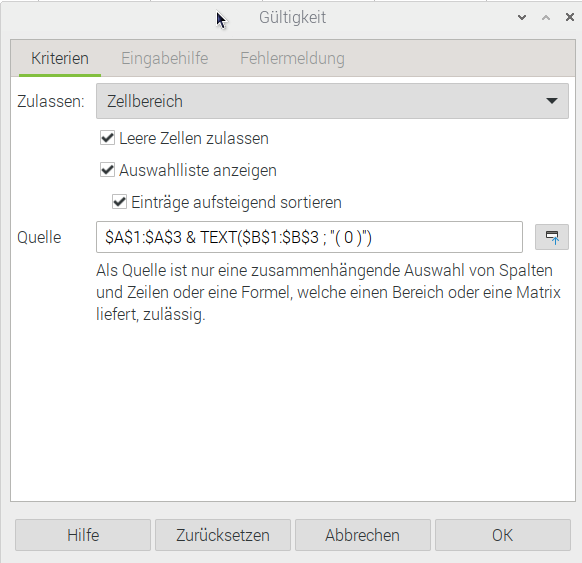Confirm validity settings with OK
This screenshot has height=563, width=582.
point(503,535)
